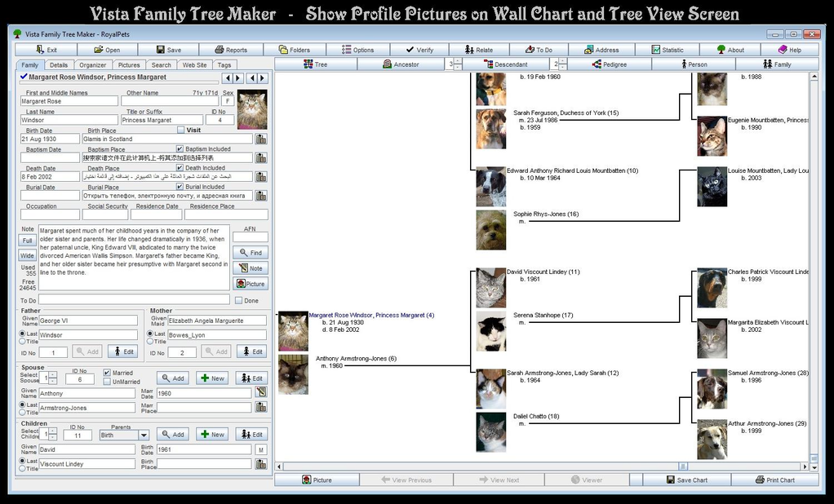This screenshot has width=834, height=504.
Task: Open the To Do toolbar item
Action: (x=539, y=50)
